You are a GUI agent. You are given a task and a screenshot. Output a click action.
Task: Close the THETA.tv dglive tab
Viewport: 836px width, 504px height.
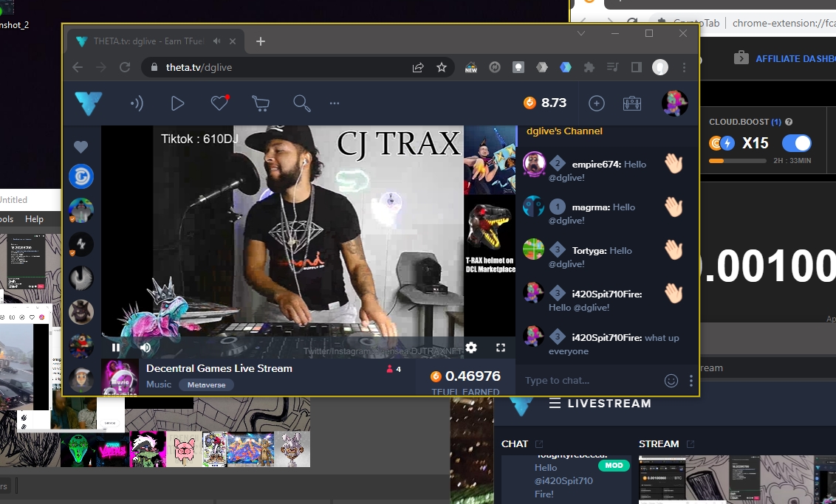click(233, 41)
